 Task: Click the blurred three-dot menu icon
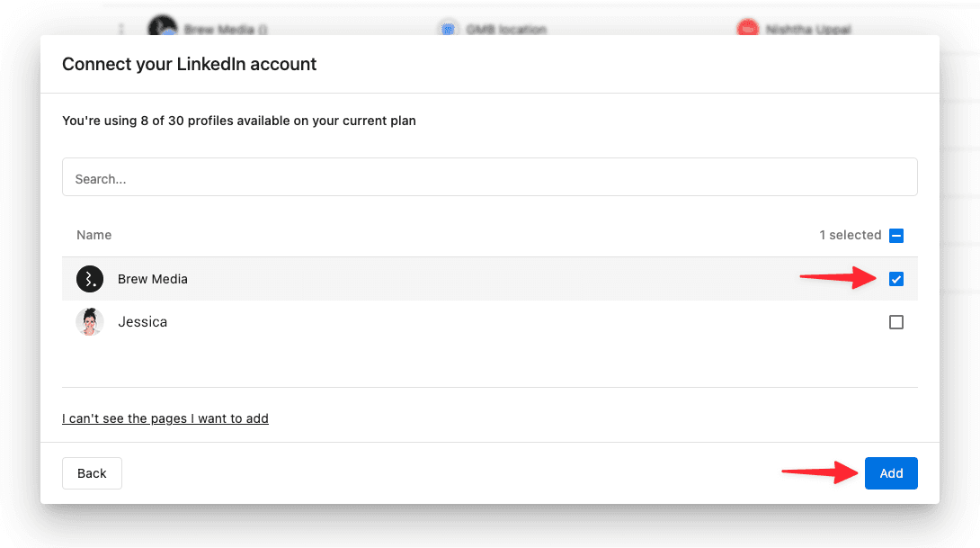tap(121, 29)
